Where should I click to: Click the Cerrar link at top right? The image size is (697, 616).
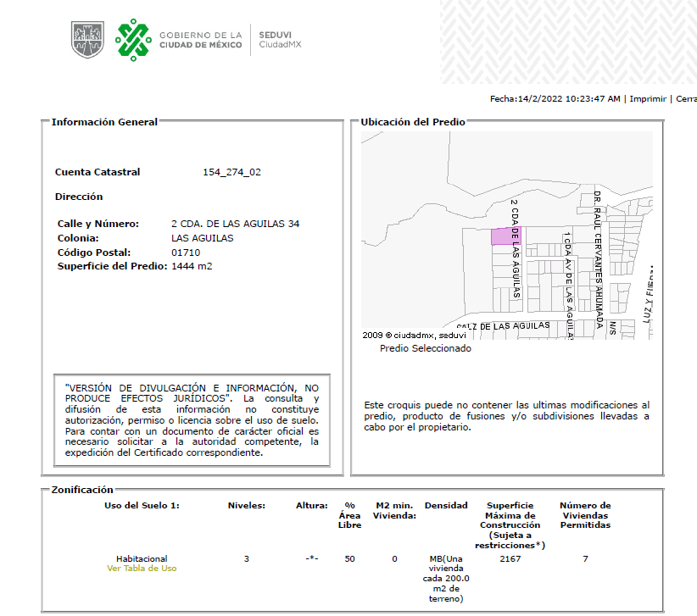coord(686,98)
